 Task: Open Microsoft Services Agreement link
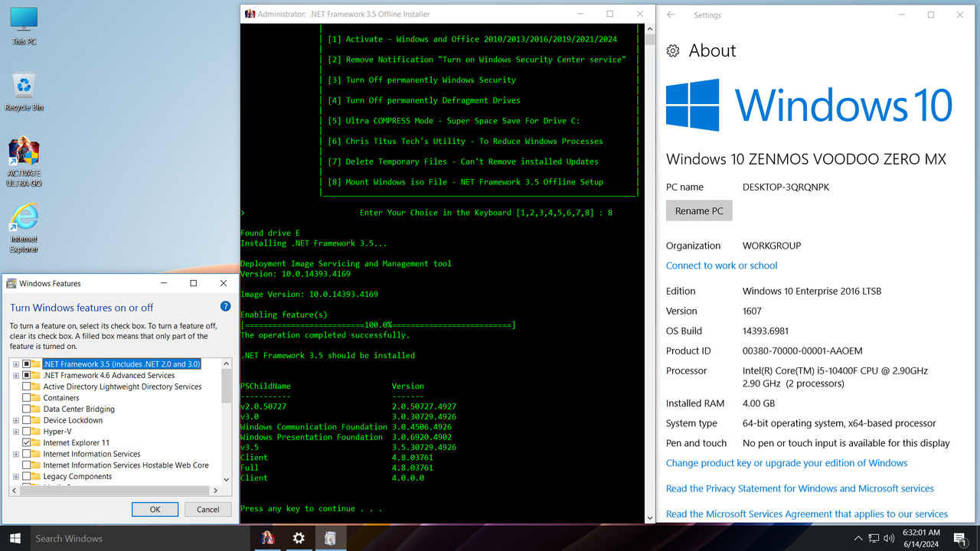click(806, 514)
